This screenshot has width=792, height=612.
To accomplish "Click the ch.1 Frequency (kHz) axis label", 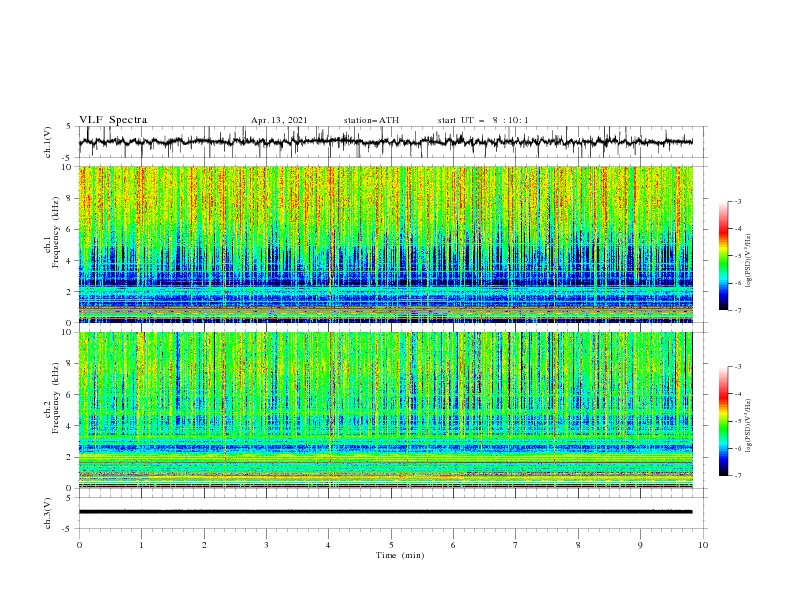I will coord(52,232).
